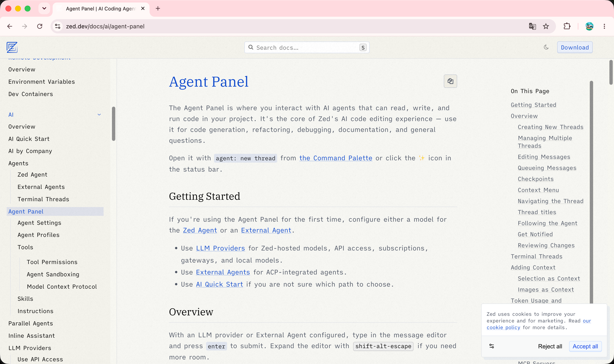Open Model Context Protocol in sidebar
The height and width of the screenshot is (364, 614).
pos(62,287)
